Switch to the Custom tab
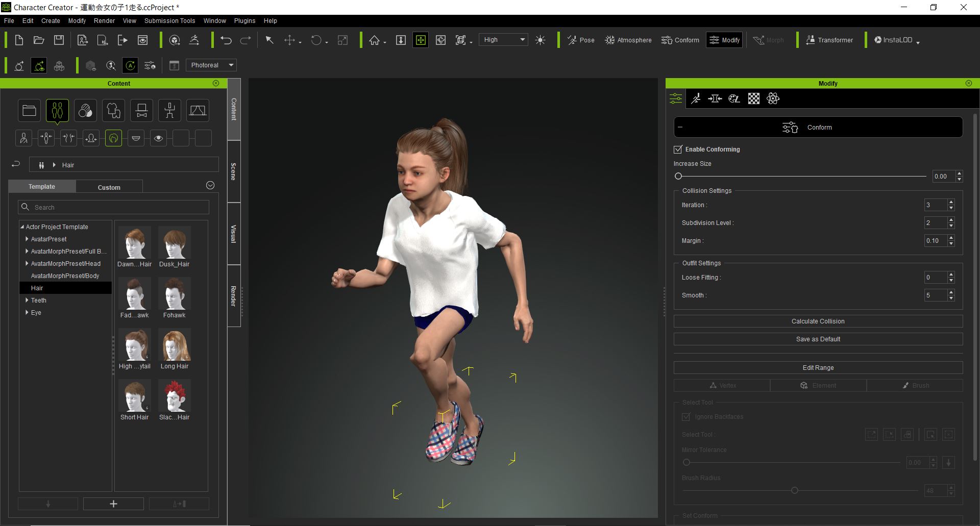980x526 pixels. click(x=109, y=187)
